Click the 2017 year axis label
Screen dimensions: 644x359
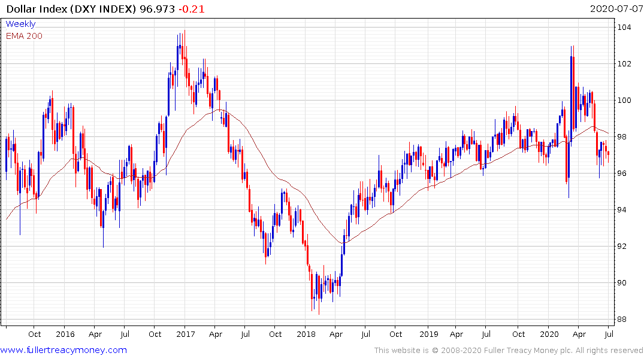[185, 334]
